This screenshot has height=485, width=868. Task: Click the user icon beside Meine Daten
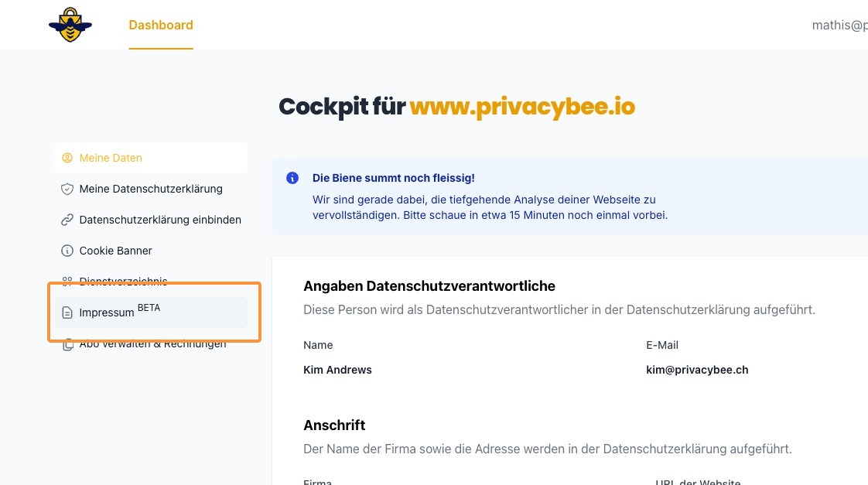tap(67, 158)
